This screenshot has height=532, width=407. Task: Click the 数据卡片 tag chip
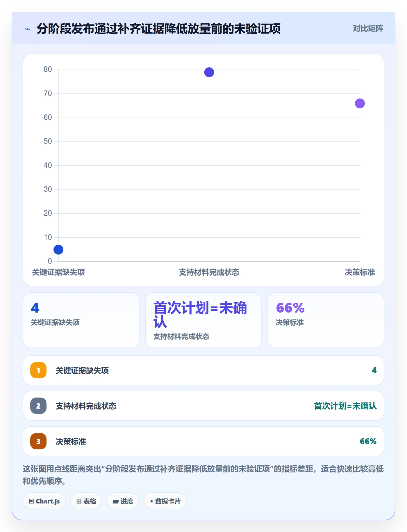tap(165, 501)
